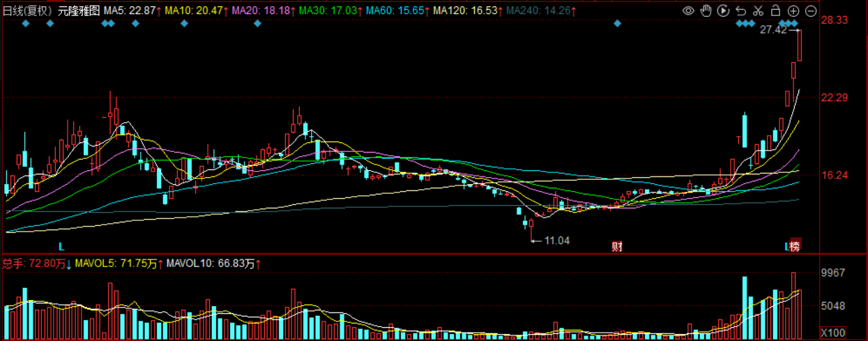868x341 pixels.
Task: Open the 财 financial marker
Action: click(x=617, y=245)
